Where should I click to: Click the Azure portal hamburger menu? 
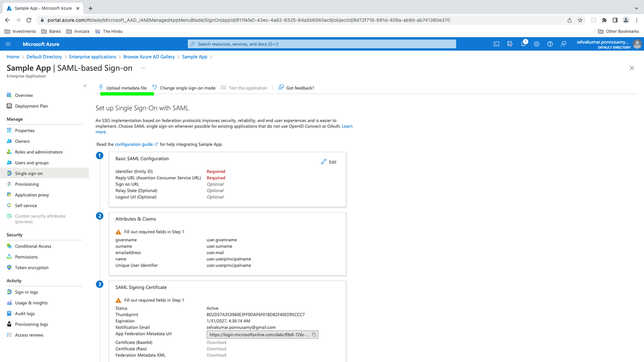point(8,44)
